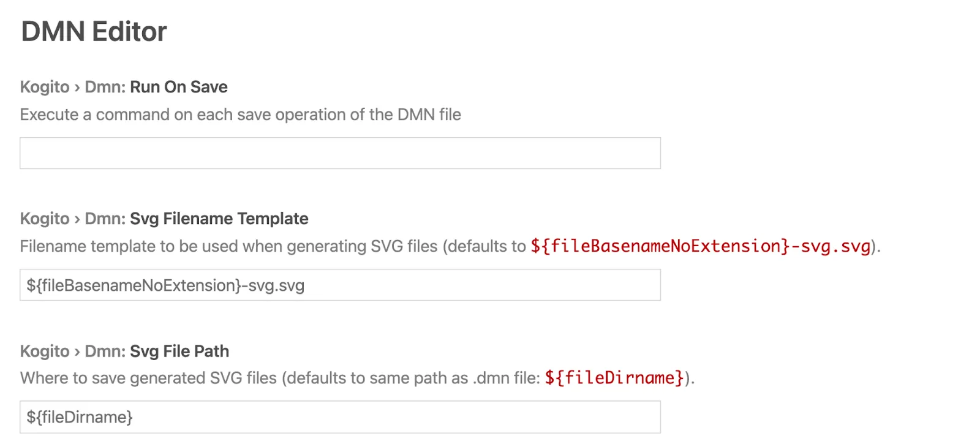Focus the Svg Filename Template text box
The width and height of the screenshot is (980, 447).
[340, 285]
